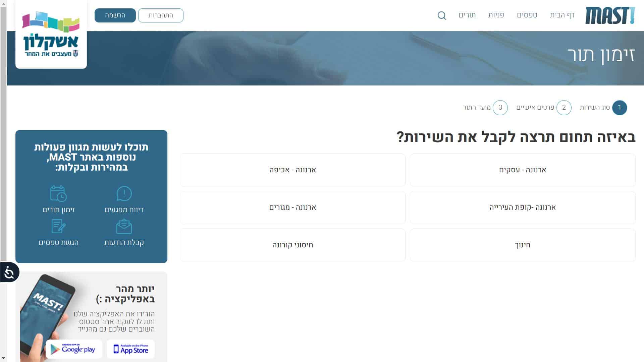The height and width of the screenshot is (362, 644).
Task: Select the ארנונה - עסקים service
Action: click(522, 170)
